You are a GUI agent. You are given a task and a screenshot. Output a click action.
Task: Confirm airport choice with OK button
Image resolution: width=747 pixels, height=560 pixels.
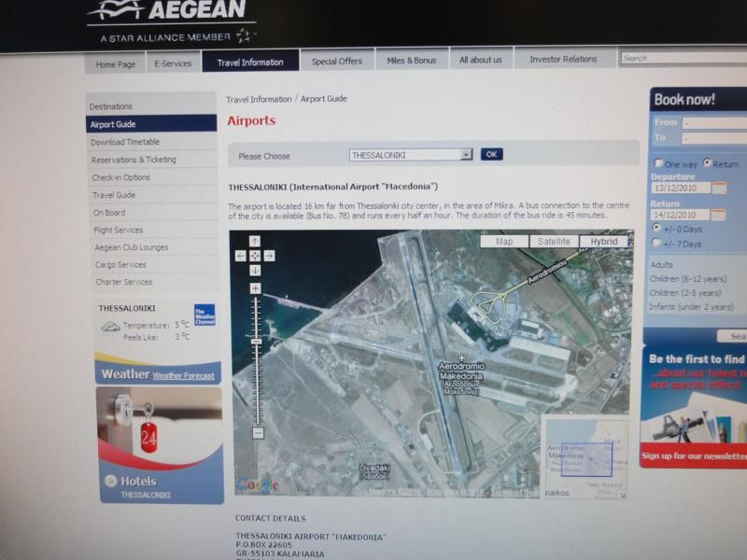click(x=492, y=154)
